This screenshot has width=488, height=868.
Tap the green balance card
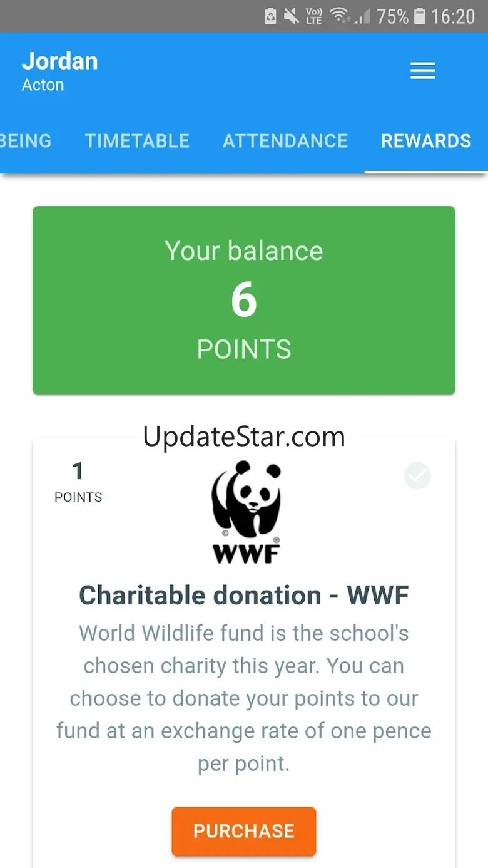click(x=244, y=300)
